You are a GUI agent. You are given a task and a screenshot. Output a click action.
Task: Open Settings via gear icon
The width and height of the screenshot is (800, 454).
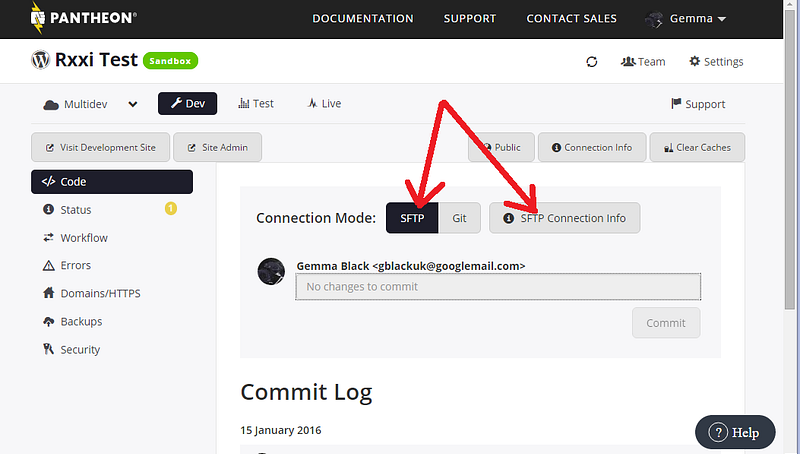point(694,61)
